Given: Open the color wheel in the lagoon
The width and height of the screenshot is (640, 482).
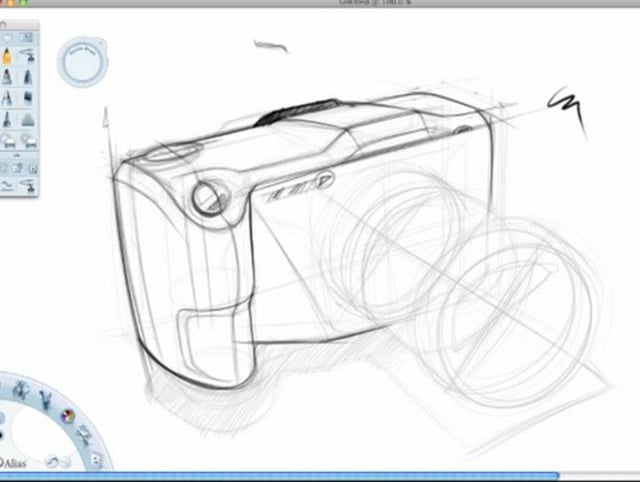Looking at the screenshot, I should point(67,415).
